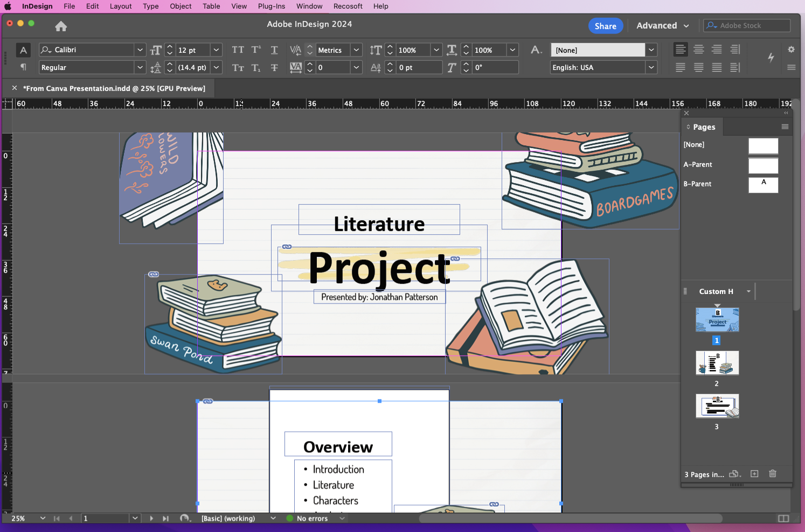Open the Type menu
This screenshot has height=532, width=805.
point(150,6)
